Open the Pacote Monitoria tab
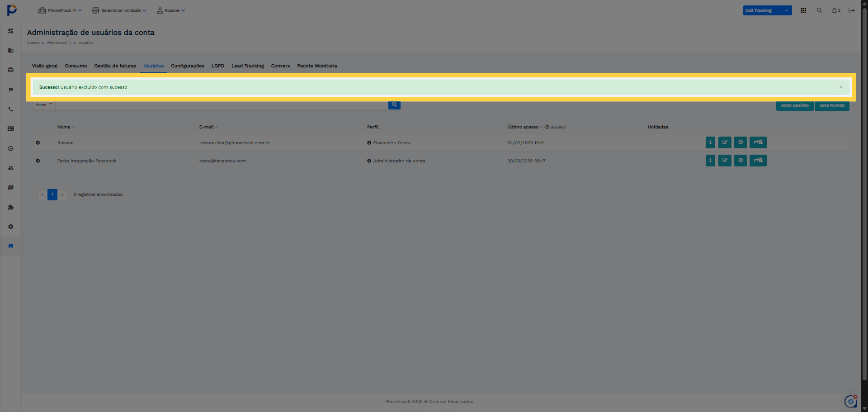 tap(317, 66)
